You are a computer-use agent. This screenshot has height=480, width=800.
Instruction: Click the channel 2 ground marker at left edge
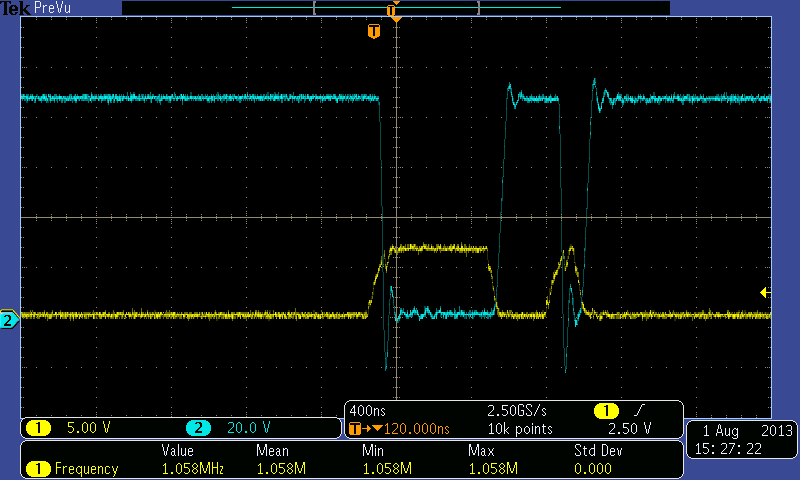(x=9, y=320)
